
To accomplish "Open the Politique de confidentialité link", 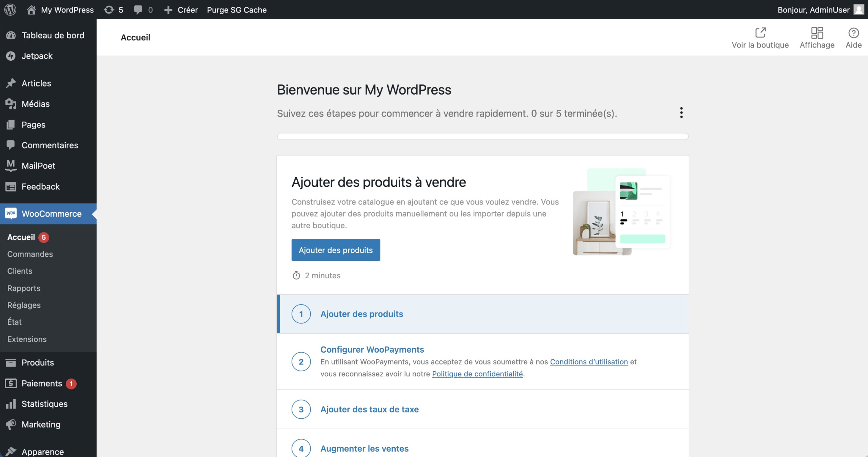I will click(477, 374).
